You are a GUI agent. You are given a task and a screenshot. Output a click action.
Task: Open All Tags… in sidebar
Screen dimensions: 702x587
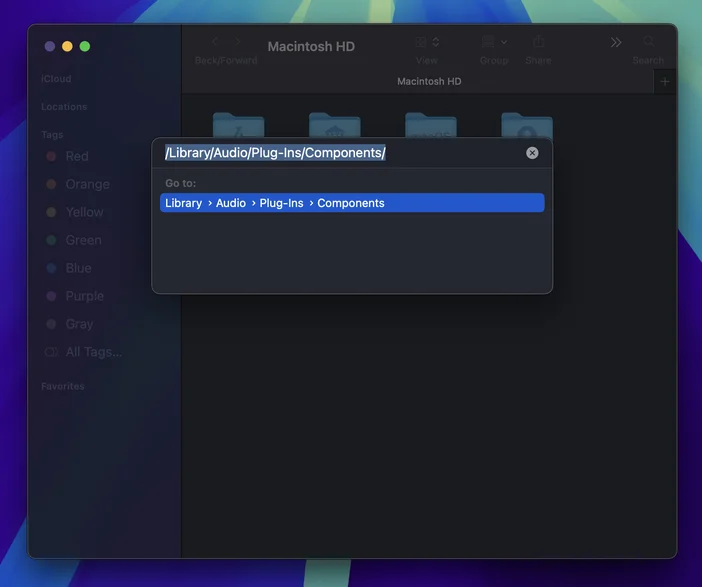(93, 352)
